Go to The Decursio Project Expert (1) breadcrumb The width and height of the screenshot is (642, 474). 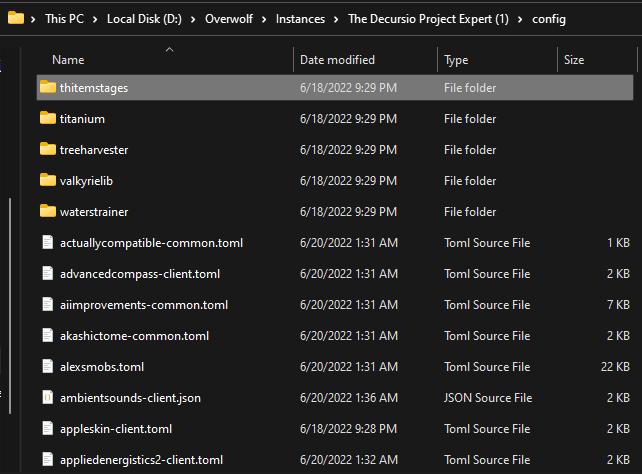point(428,19)
